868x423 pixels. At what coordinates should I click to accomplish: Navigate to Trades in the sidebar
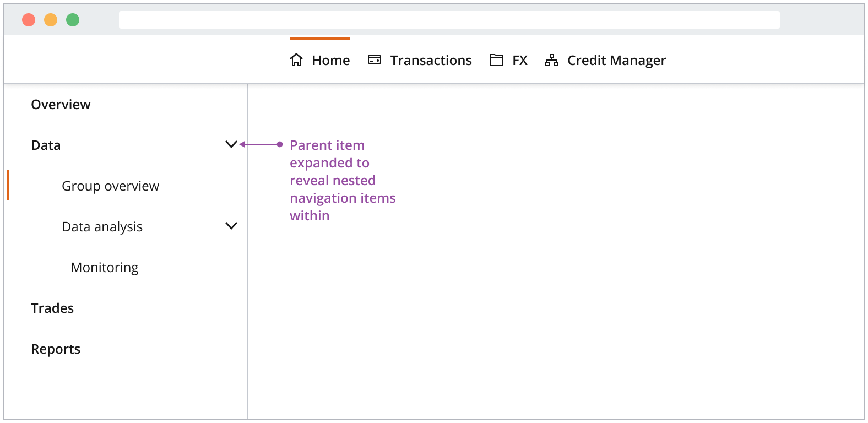52,308
